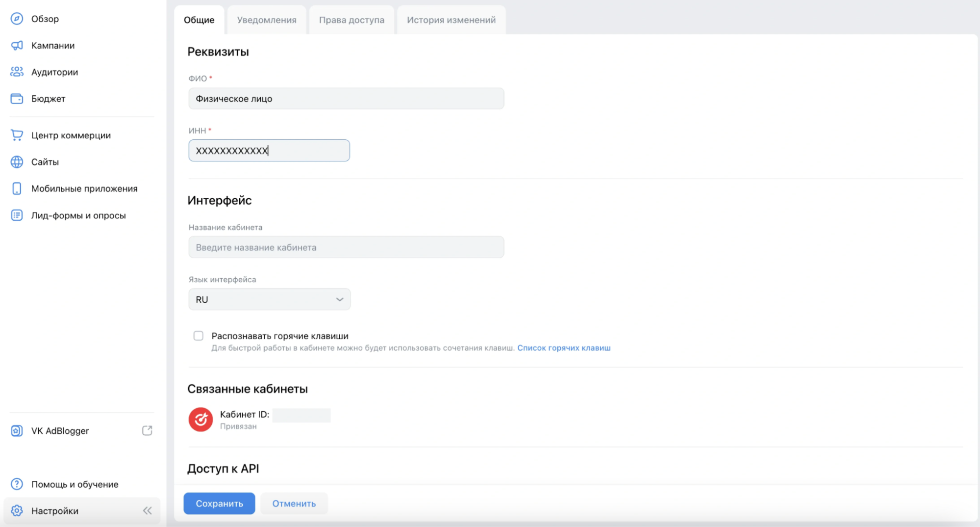Switch to the Уведомления tab
Screen dimensions: 980x527
267,20
